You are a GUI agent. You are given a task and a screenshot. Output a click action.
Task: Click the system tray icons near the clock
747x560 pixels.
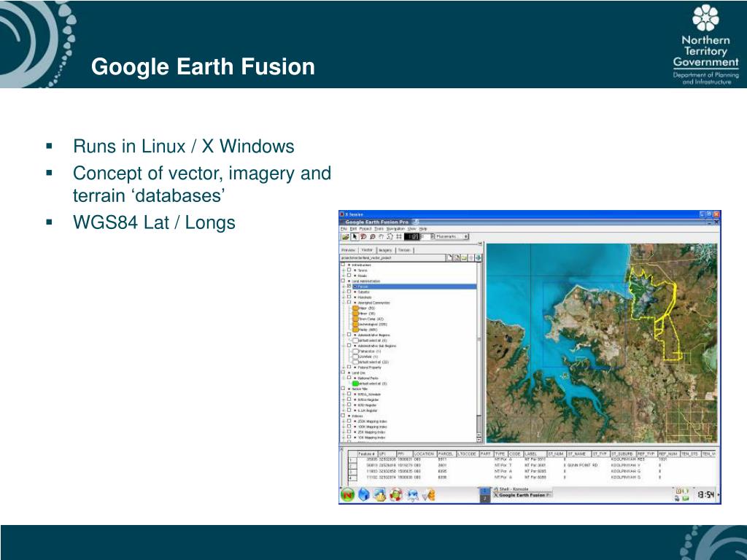pos(682,494)
